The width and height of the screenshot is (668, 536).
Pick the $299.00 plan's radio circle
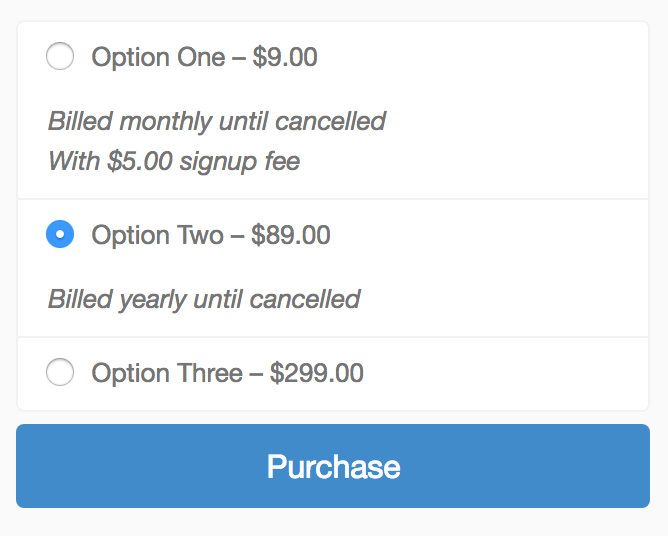click(60, 373)
